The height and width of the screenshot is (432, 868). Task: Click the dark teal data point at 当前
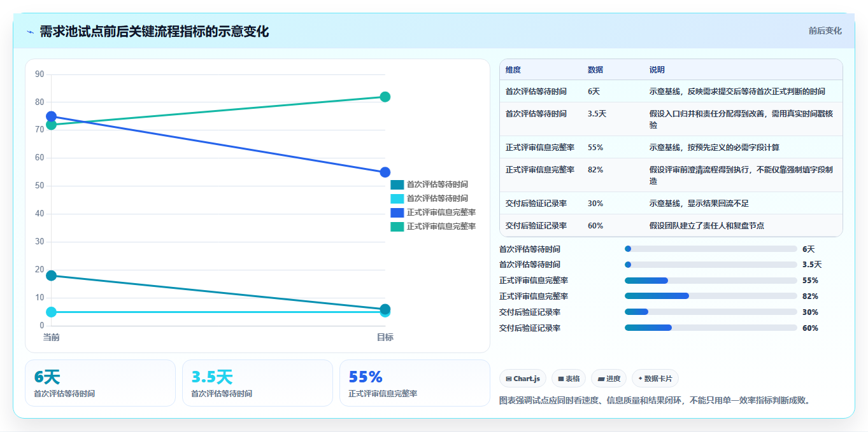tap(52, 275)
